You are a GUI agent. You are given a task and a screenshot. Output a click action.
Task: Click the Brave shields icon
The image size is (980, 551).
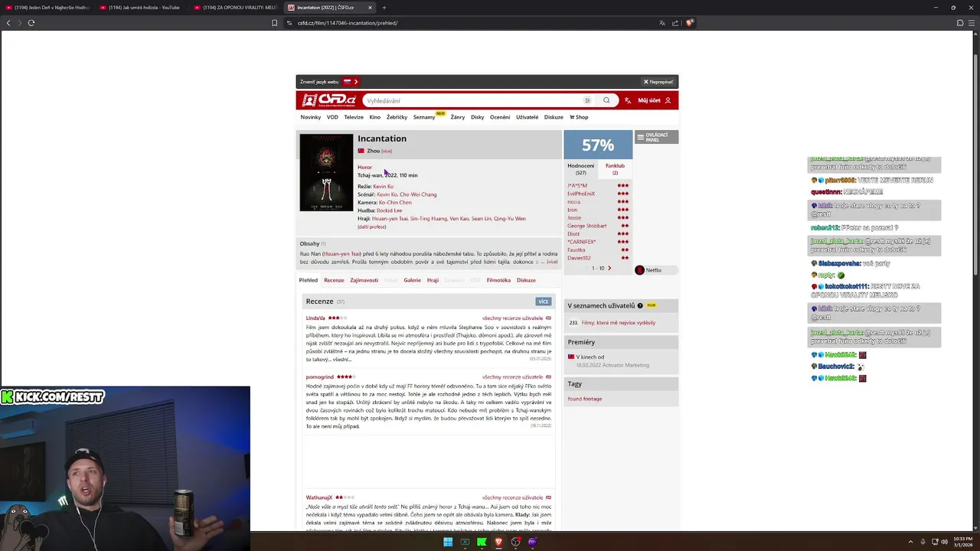[x=689, y=23]
